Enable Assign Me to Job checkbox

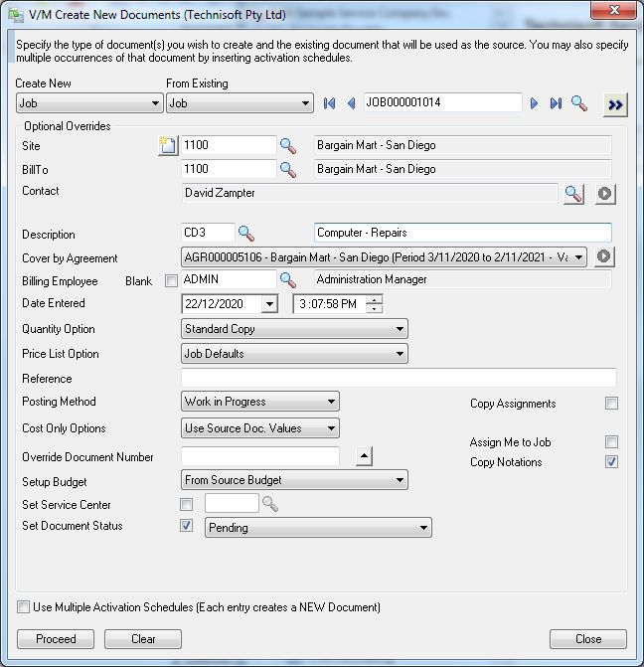click(611, 441)
